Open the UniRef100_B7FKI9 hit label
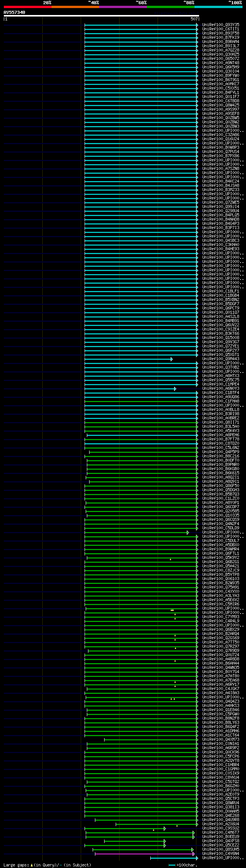 tap(221, 38)
